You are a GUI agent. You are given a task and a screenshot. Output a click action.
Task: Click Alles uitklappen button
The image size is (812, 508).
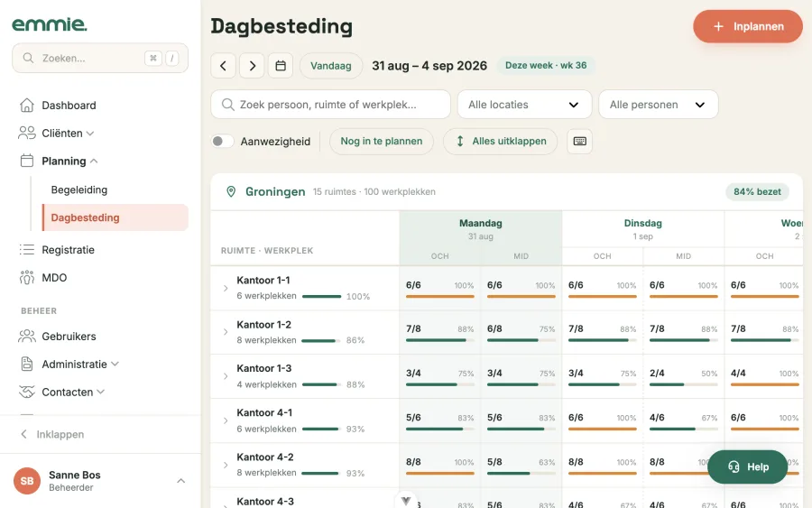(x=500, y=142)
